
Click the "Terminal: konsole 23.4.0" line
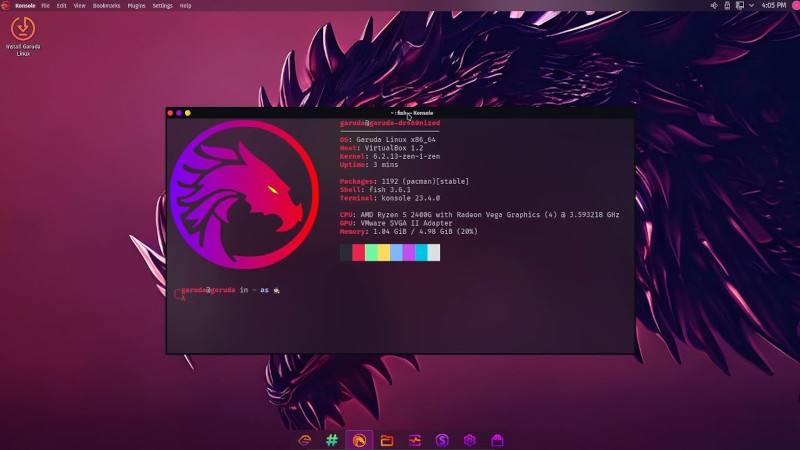390,198
